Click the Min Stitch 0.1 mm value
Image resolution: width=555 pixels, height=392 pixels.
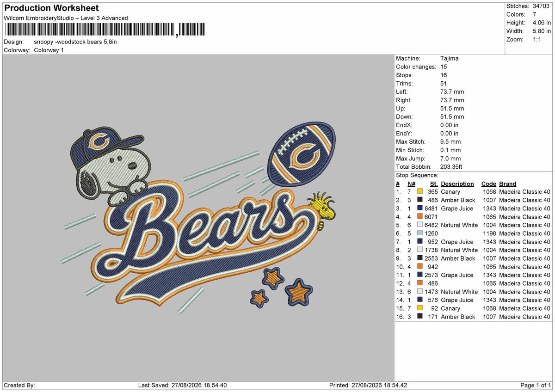click(450, 150)
